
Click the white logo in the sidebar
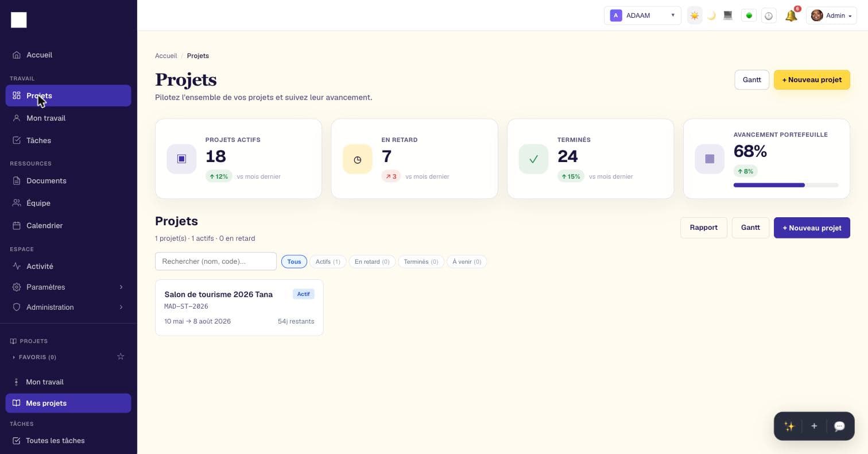19,20
